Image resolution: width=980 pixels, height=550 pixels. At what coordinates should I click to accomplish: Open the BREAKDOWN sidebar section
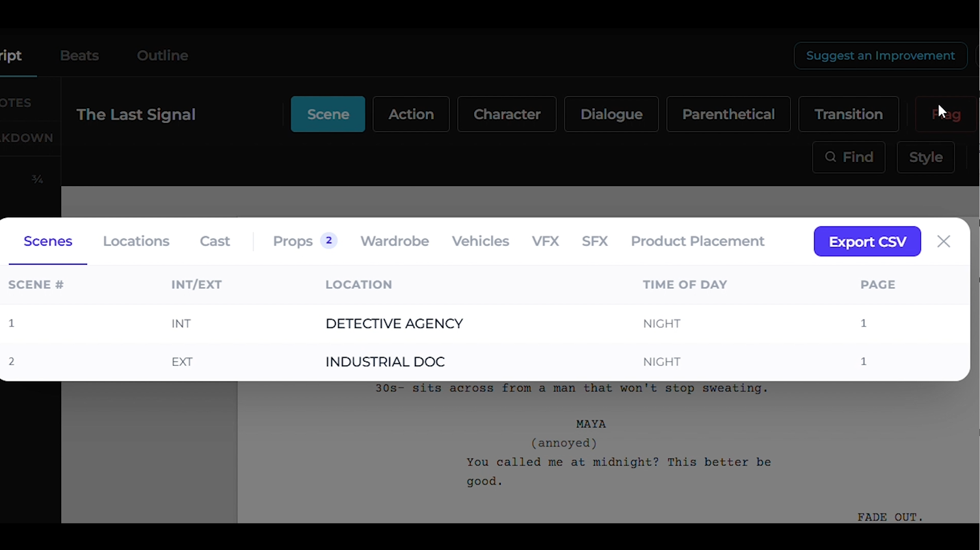tap(27, 137)
